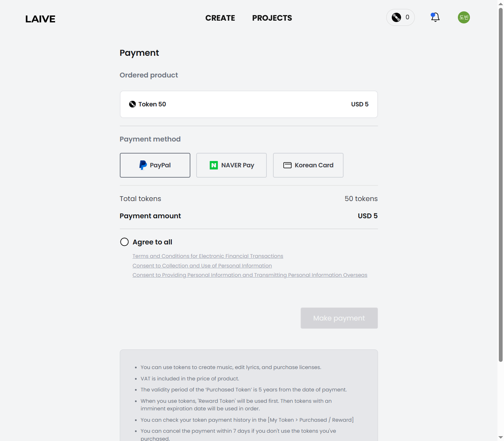Open Consent to Collection and Use link
Image resolution: width=504 pixels, height=441 pixels.
(x=202, y=266)
